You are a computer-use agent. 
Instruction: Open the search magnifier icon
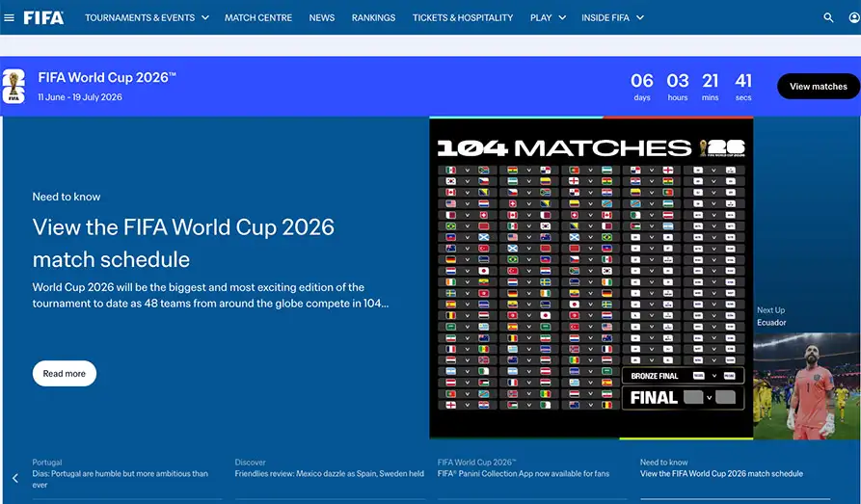[828, 17]
